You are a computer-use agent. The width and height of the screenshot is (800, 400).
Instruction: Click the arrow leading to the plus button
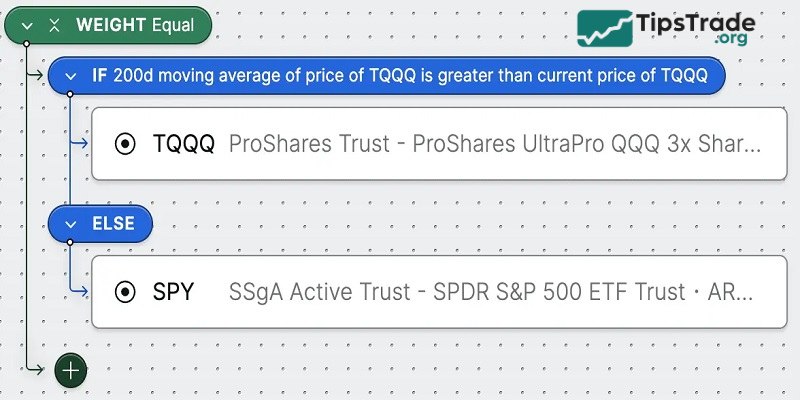[40, 369]
